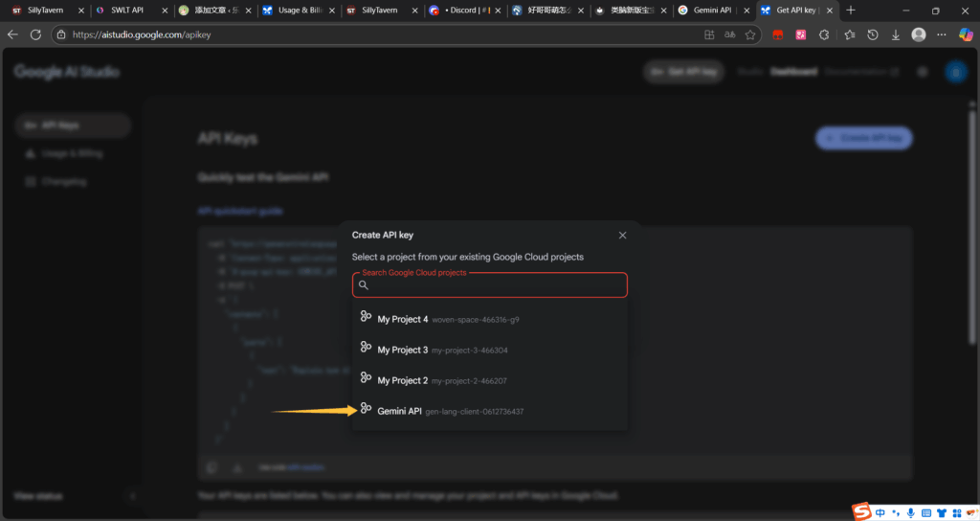Open the Downloads arrow icon
This screenshot has width=980, height=521.
896,34
